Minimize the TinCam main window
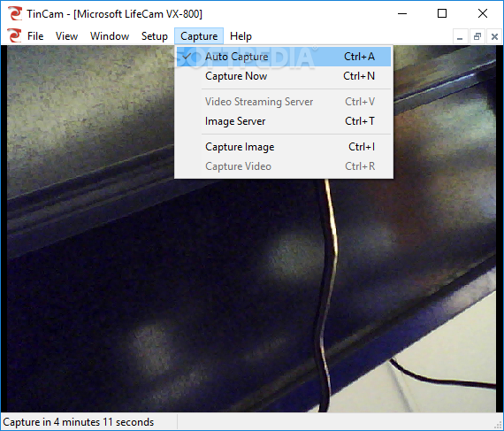 [x=402, y=13]
